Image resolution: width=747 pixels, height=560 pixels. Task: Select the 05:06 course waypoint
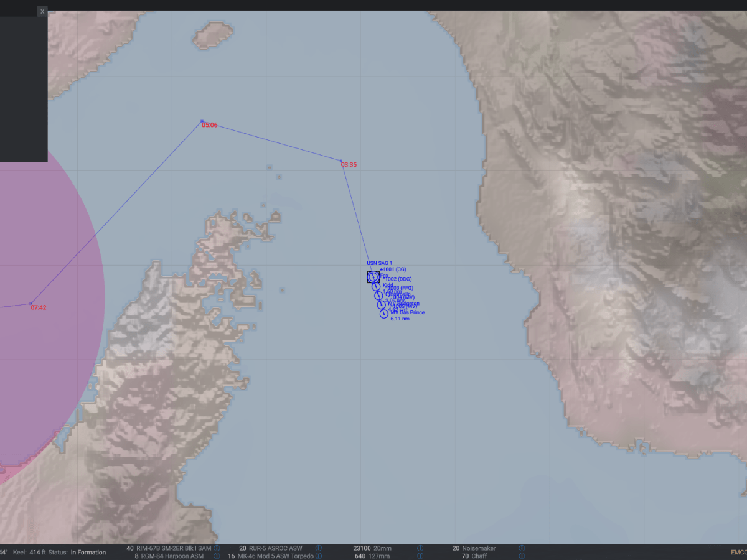click(x=202, y=121)
